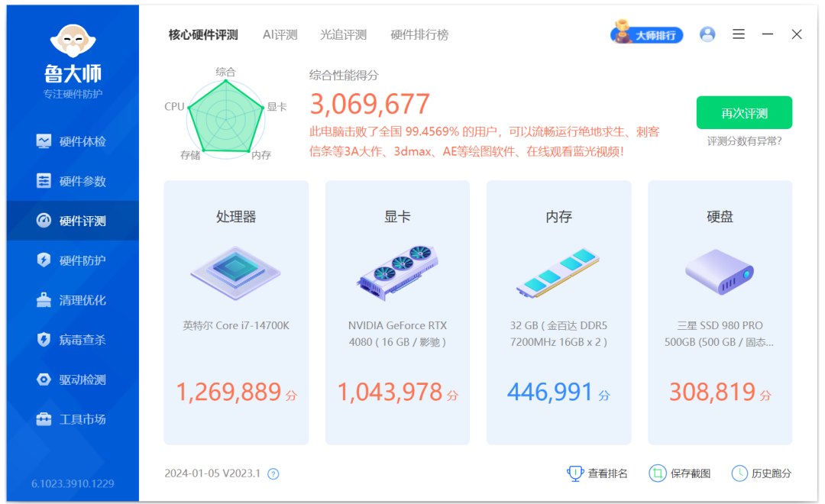Open the user account avatar icon
Viewport: 825px width, 504px height.
click(x=707, y=34)
